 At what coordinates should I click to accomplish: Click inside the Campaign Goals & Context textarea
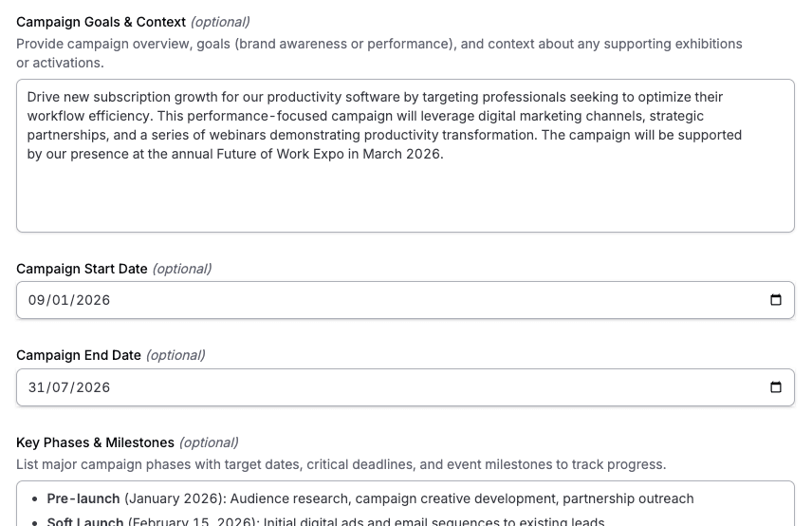pyautogui.click(x=405, y=195)
